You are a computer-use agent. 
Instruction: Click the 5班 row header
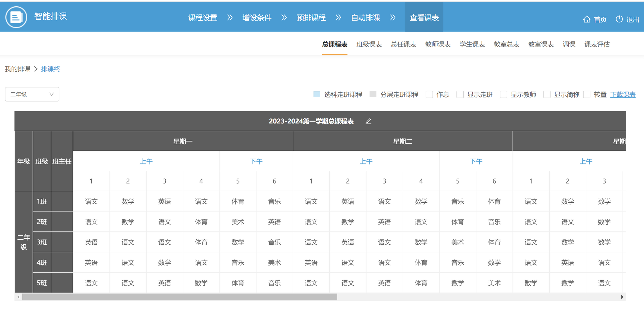(42, 283)
